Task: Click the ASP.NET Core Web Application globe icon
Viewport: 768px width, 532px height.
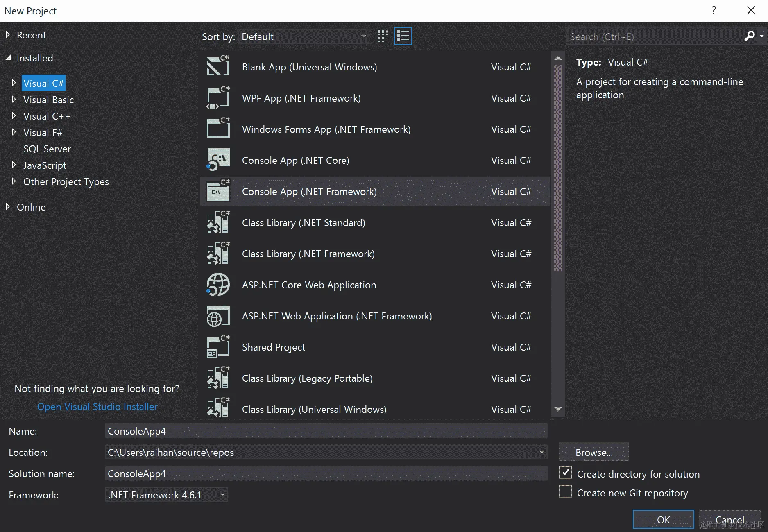Action: tap(218, 284)
